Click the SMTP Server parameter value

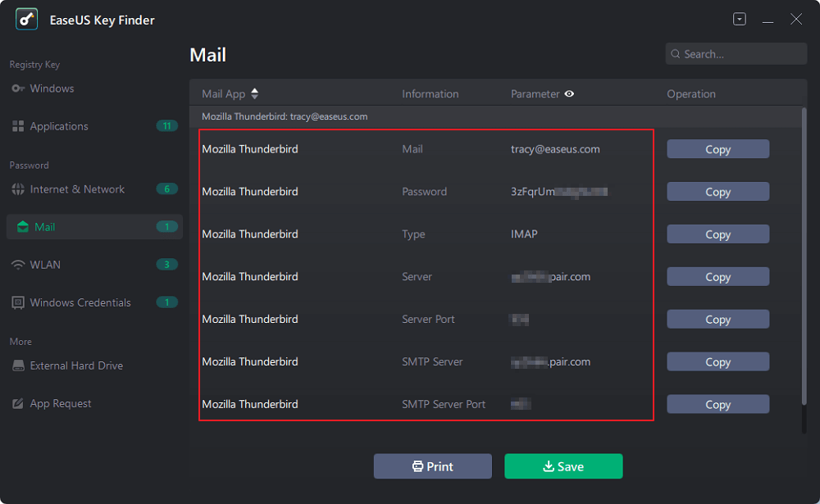click(x=551, y=361)
